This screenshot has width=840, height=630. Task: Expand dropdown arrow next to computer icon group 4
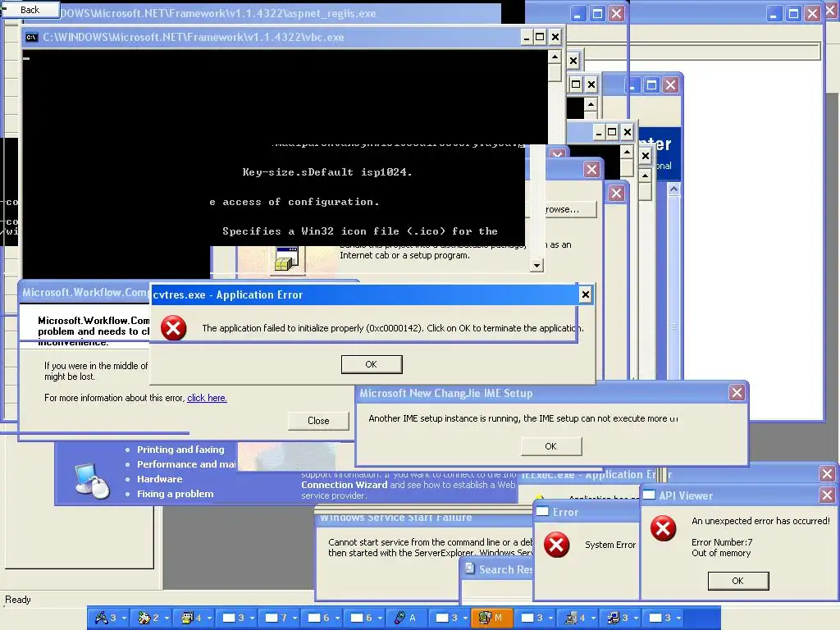[x=593, y=619]
